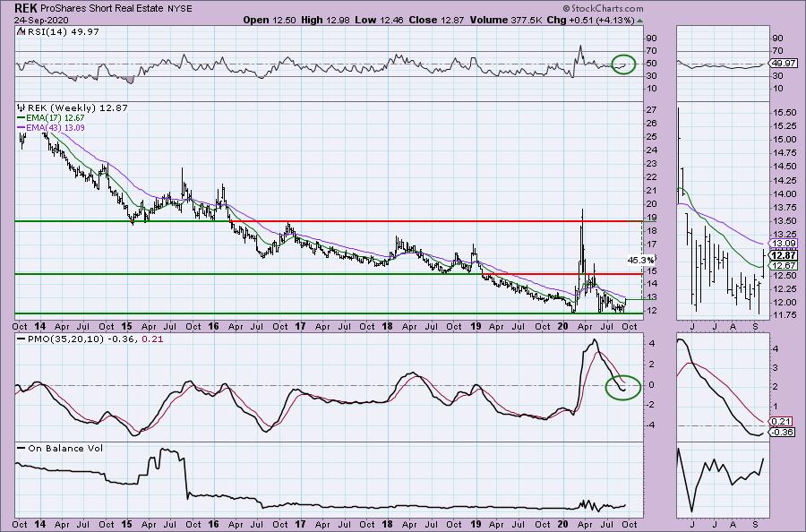
Task: Click the 49.97 RSI value tag in zoom panel
Action: (x=784, y=64)
